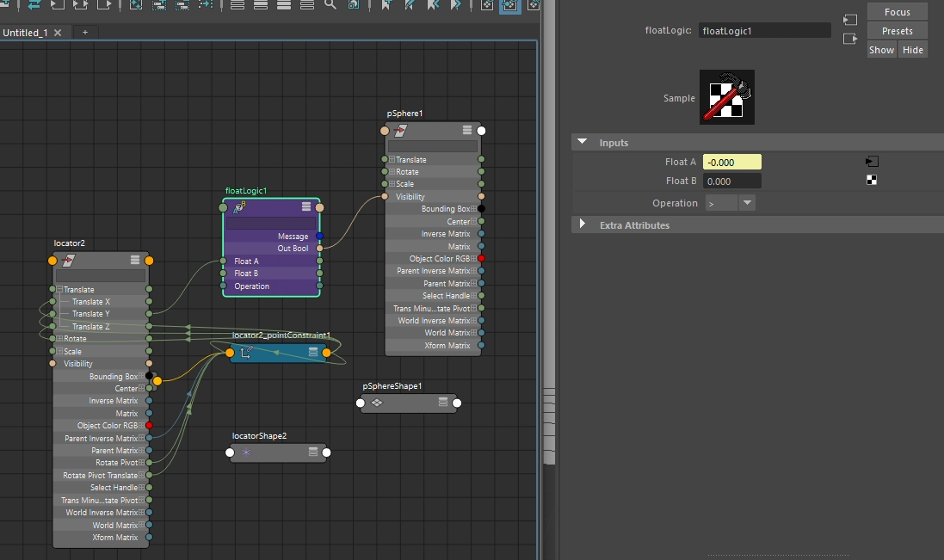Screen dimensions: 944x560
Task: Expand Scale attribute on pSphere1 node
Action: pos(392,183)
